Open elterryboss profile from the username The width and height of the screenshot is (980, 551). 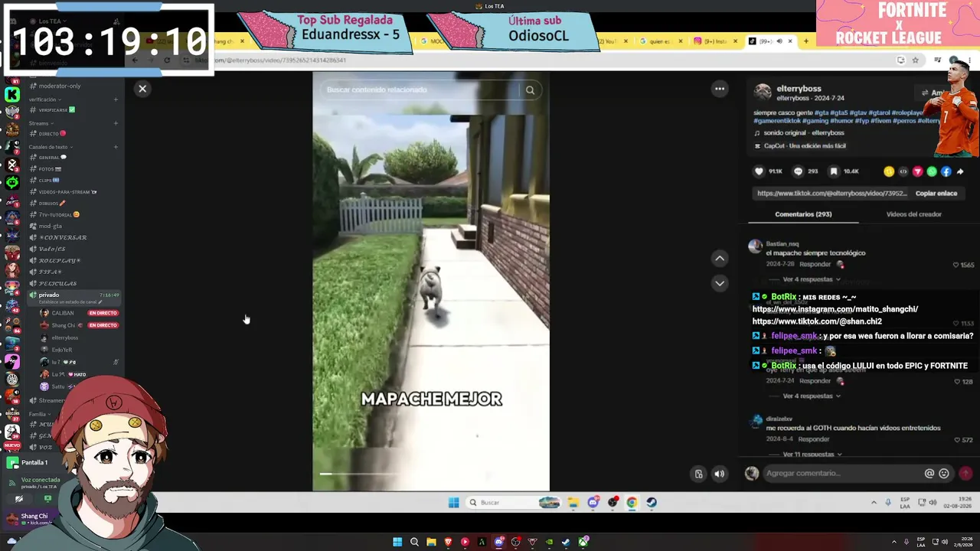pyautogui.click(x=799, y=89)
